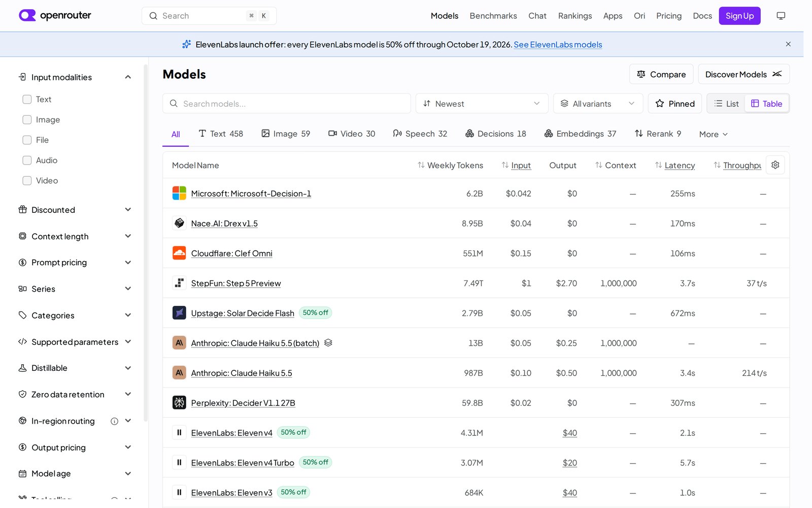This screenshot has height=508, width=812.
Task: Open Rankings in top navigation
Action: pos(575,16)
